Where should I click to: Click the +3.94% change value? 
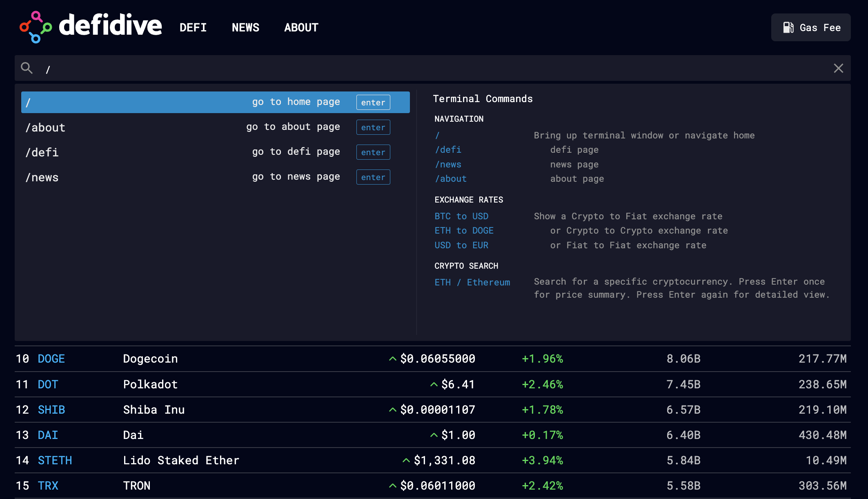543,460
